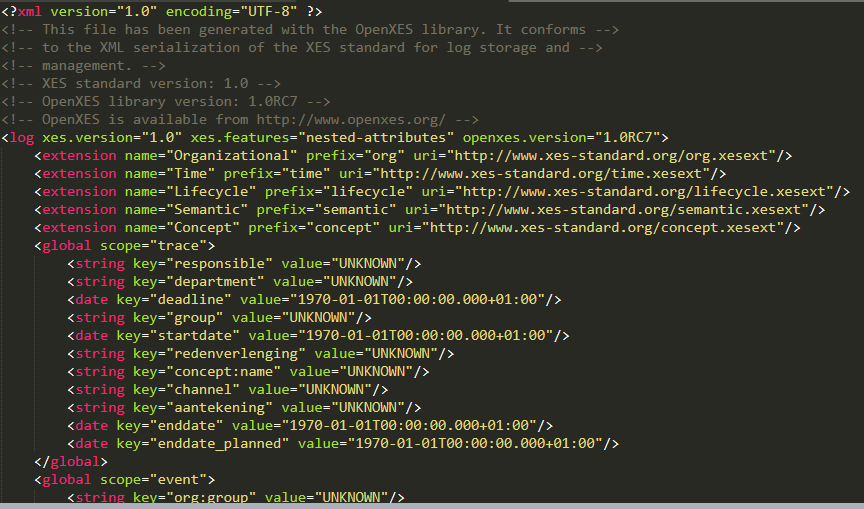
Task: Click the comment "XES standard version: 1.0"
Action: point(145,83)
